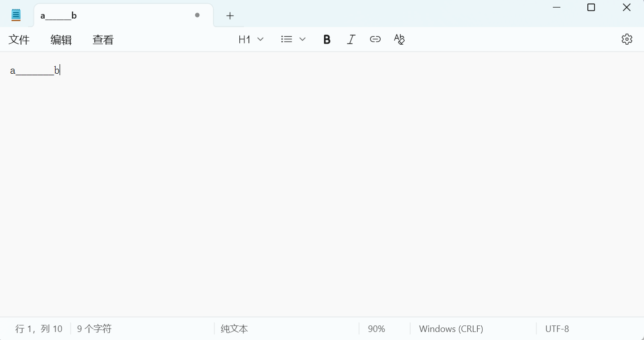The height and width of the screenshot is (340, 644).
Task: Click the 9 个字符 character count
Action: [94, 328]
